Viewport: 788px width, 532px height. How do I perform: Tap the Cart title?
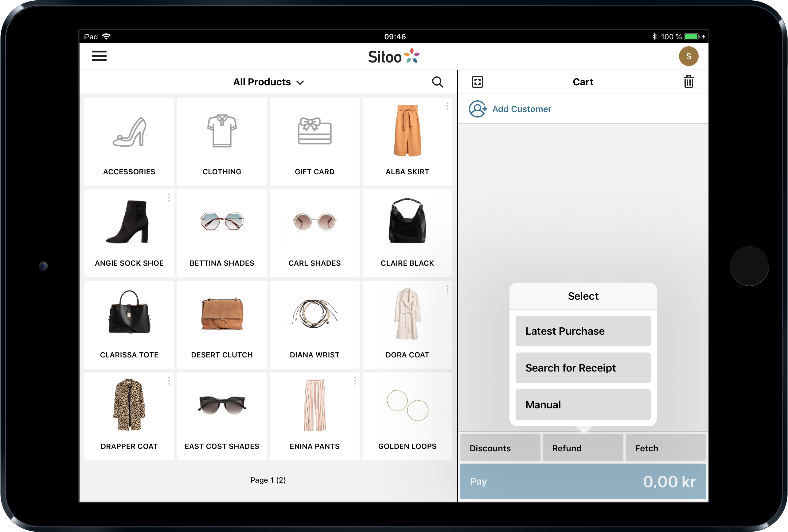[583, 82]
